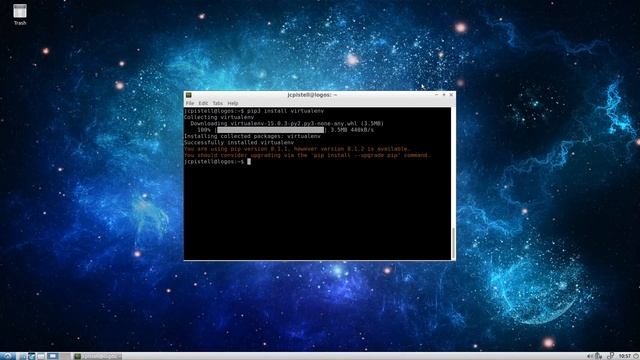Minimize the terminal window
The height and width of the screenshot is (360, 640).
(x=436, y=95)
